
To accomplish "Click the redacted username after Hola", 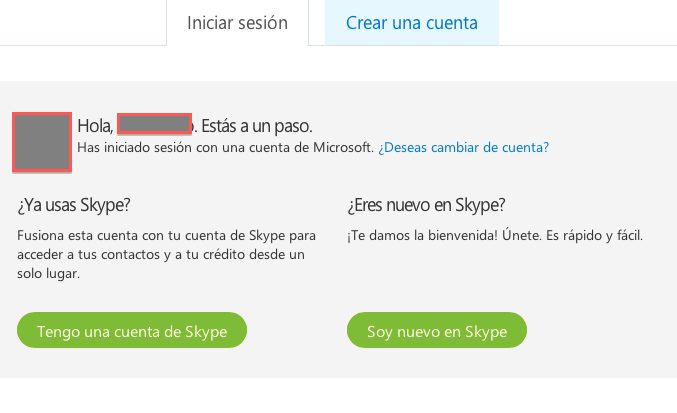I will pyautogui.click(x=154, y=125).
